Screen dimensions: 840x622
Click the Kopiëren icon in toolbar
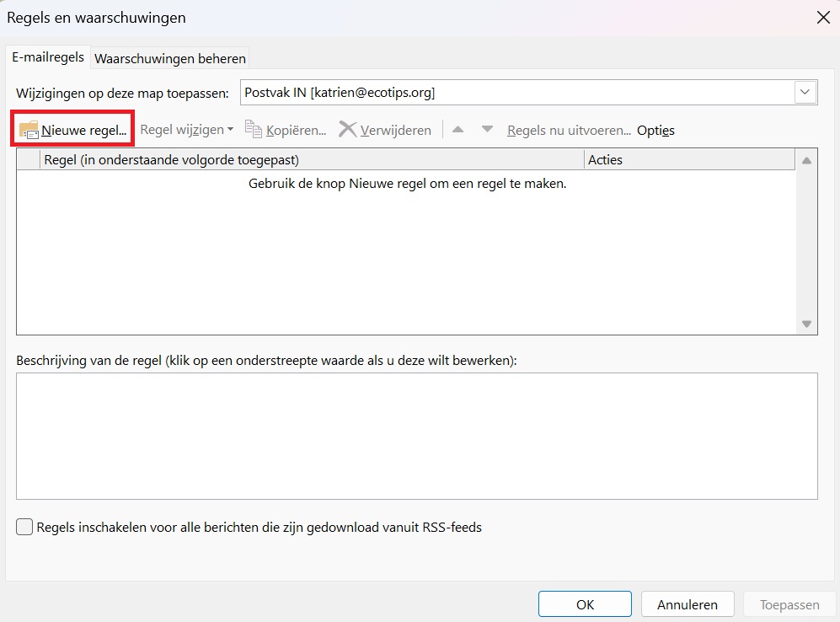click(x=254, y=130)
